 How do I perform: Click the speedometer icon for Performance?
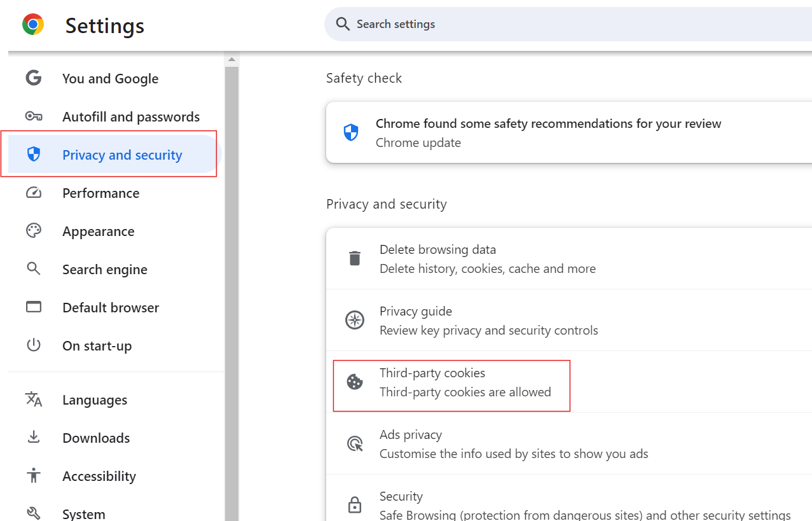(x=33, y=193)
